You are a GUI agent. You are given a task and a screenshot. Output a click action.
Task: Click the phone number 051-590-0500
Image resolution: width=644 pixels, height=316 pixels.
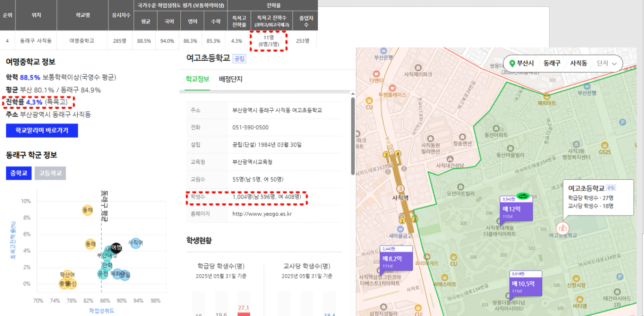pos(250,128)
